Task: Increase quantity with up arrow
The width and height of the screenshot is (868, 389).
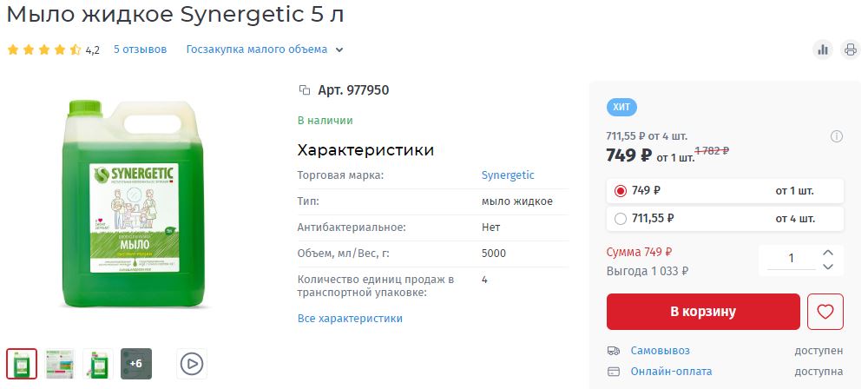Action: [828, 252]
